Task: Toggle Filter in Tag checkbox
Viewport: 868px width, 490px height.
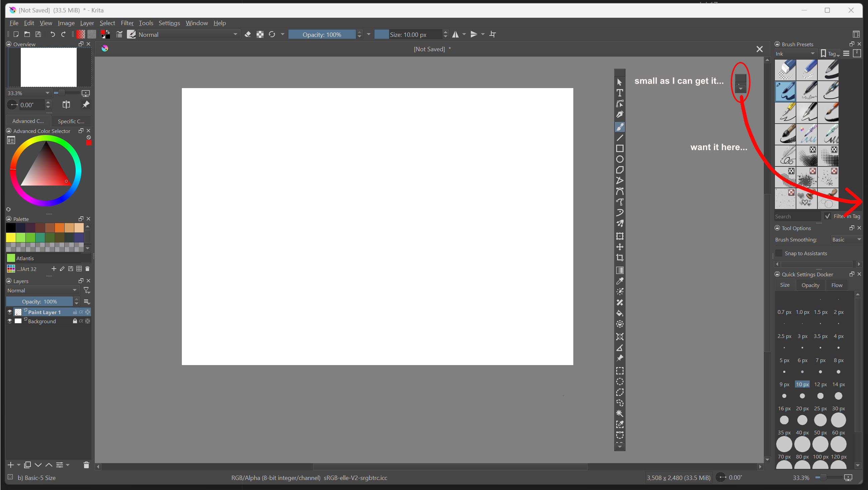Action: click(827, 216)
